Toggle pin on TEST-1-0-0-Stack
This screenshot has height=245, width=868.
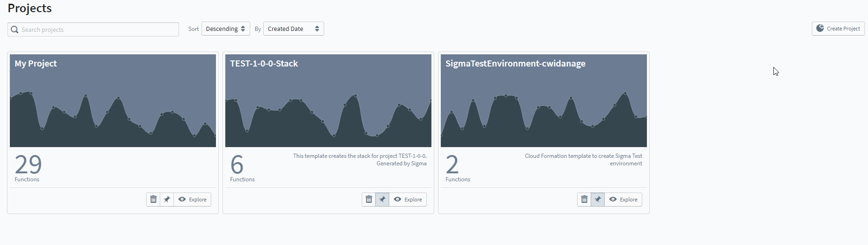tap(382, 200)
